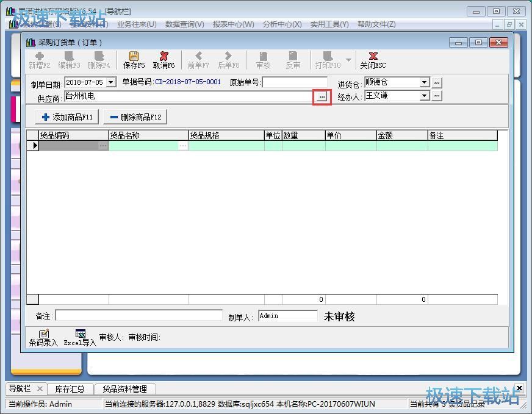This screenshot has height=414, width=532.
Task: Save the order with 保存F5
Action: click(134, 60)
